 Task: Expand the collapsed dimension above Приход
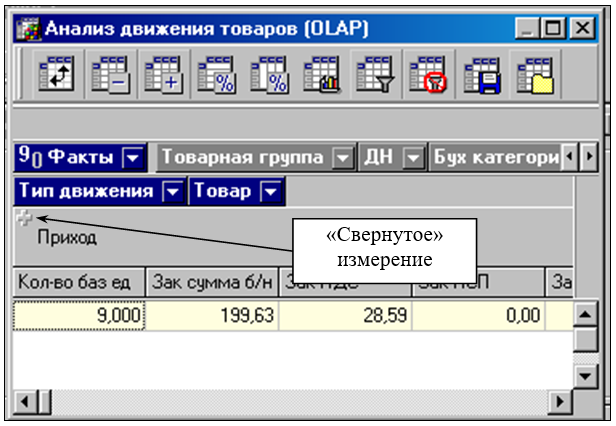tap(24, 218)
